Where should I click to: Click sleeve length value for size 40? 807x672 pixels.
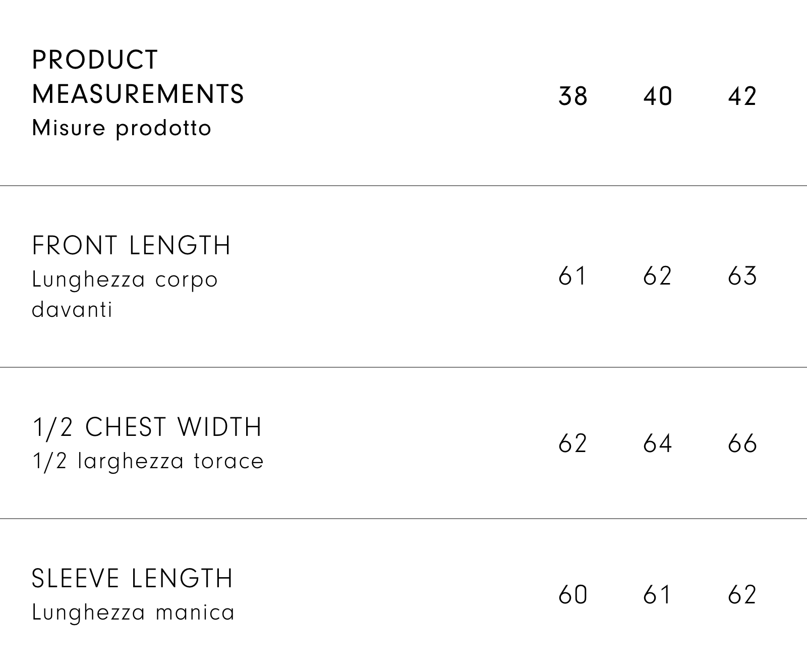(x=658, y=595)
